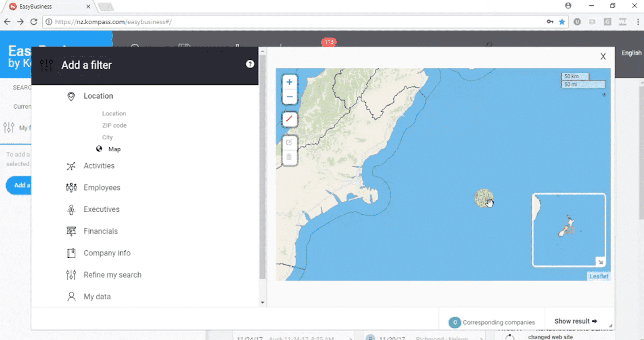Screen dimensions: 644x340
Task: Bookmark the page with the star icon
Action: 562,21
